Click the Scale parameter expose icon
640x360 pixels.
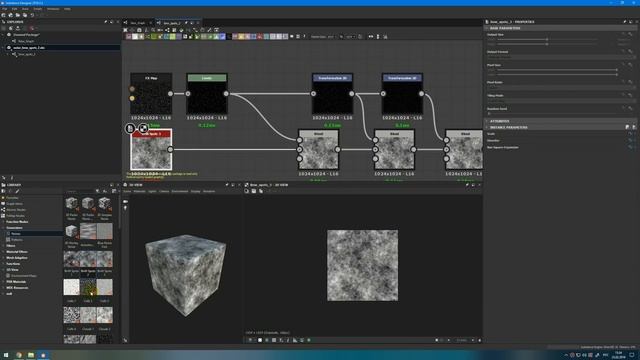click(630, 134)
